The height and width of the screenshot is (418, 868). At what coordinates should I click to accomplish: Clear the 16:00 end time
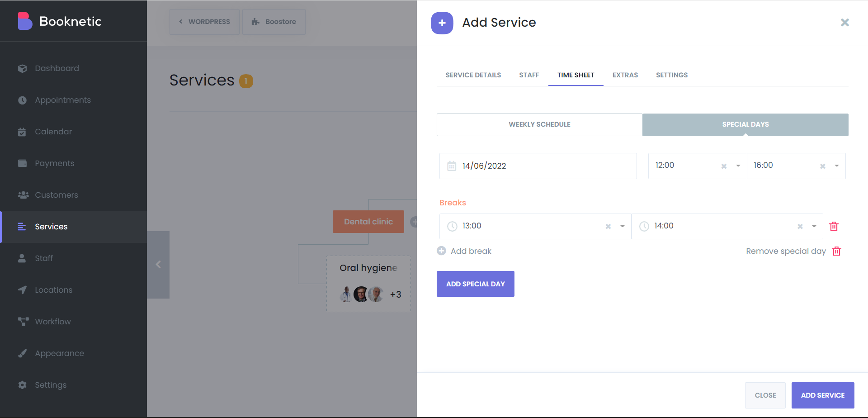pyautogui.click(x=823, y=166)
